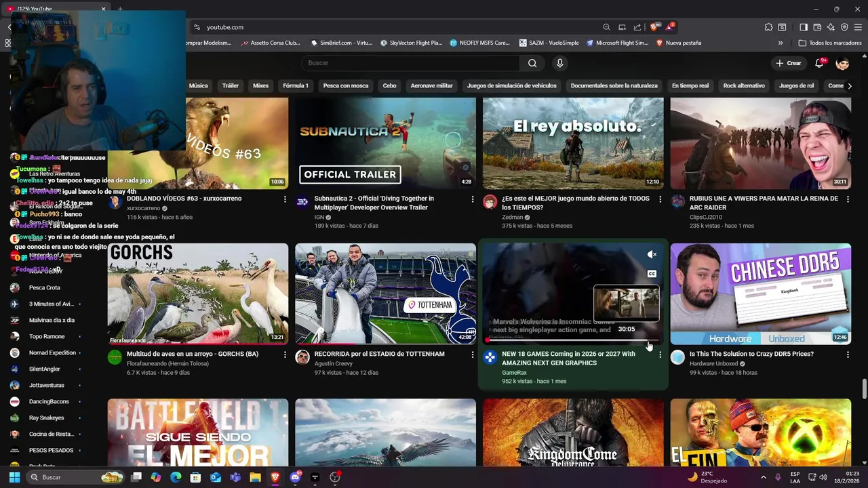Screen dimensions: 868x488
Task: Open File Explorer from the taskbar
Action: pos(255,477)
